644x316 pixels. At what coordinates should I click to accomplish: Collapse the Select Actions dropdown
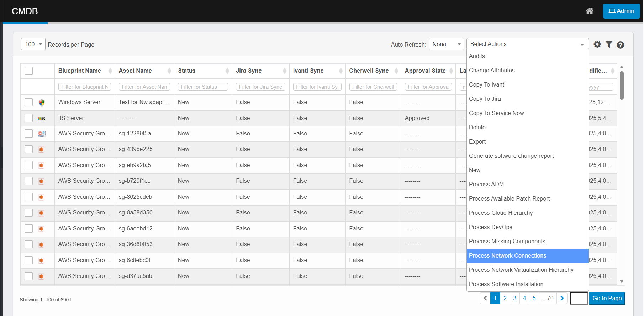pyautogui.click(x=527, y=44)
